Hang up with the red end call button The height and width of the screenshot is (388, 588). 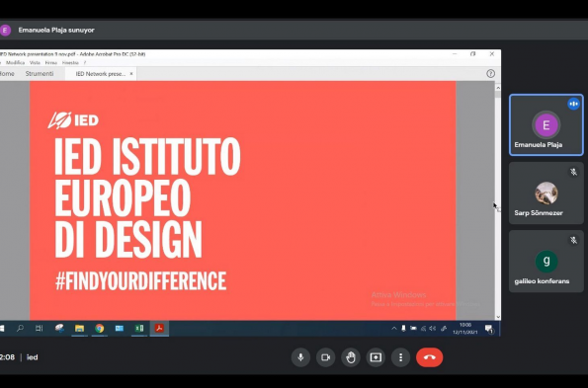coord(429,357)
